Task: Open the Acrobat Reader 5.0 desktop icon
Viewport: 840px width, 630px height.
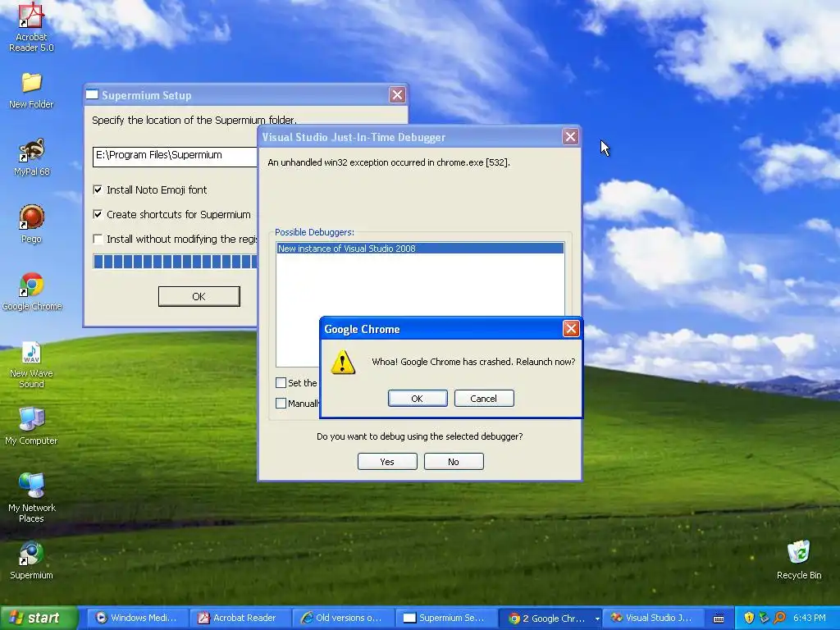Action: (x=31, y=27)
